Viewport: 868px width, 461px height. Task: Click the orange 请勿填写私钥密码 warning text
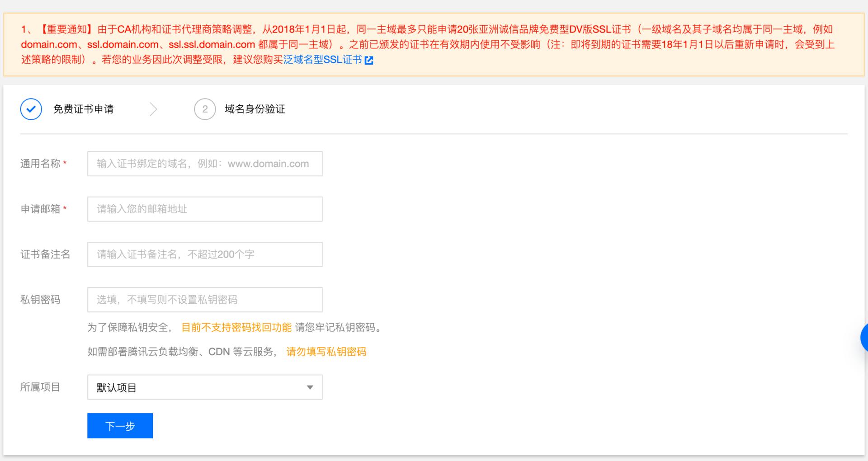[325, 352]
